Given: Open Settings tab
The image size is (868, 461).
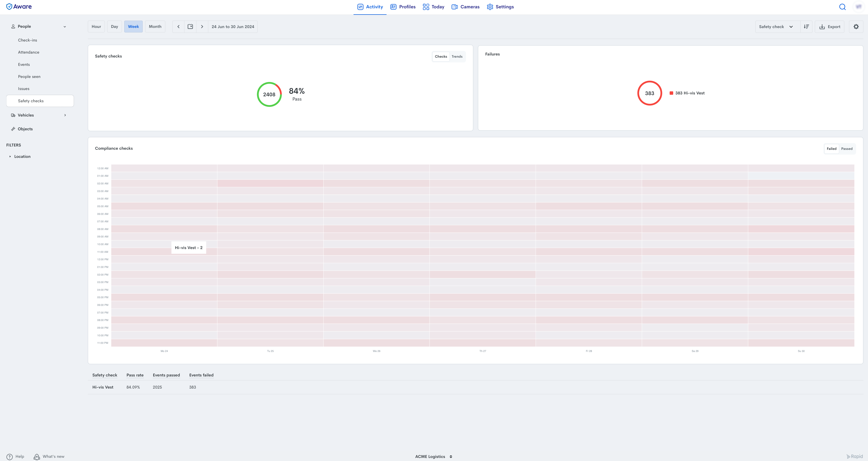Looking at the screenshot, I should (500, 7).
